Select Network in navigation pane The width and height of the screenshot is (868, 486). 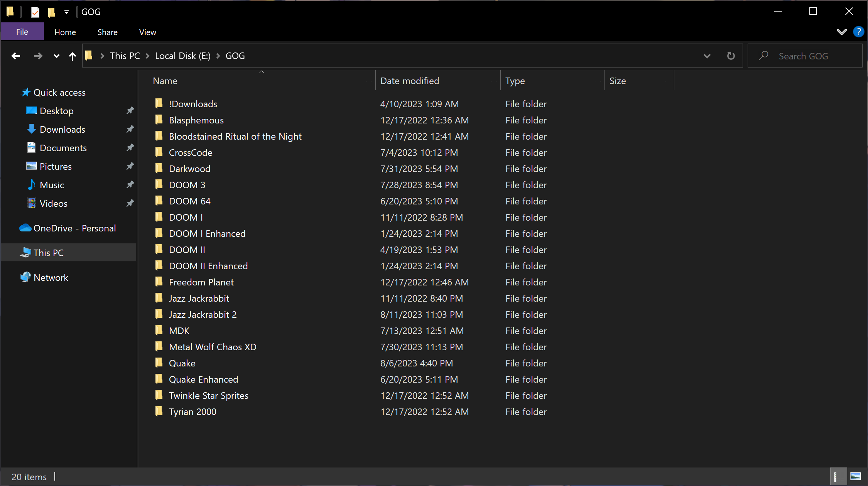point(51,278)
